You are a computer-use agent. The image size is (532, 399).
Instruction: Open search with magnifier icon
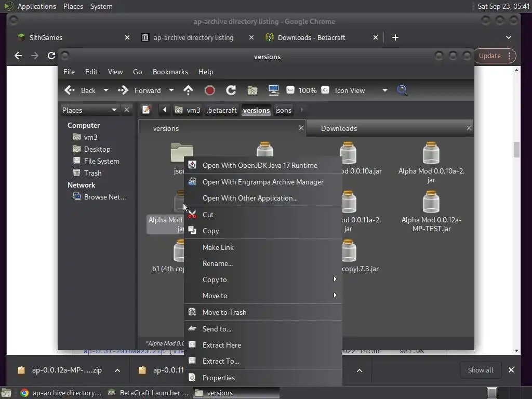pos(402,90)
